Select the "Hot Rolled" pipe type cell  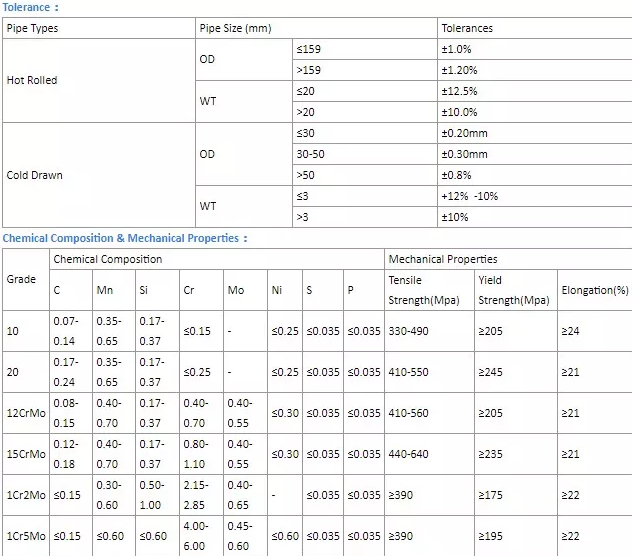(x=32, y=80)
